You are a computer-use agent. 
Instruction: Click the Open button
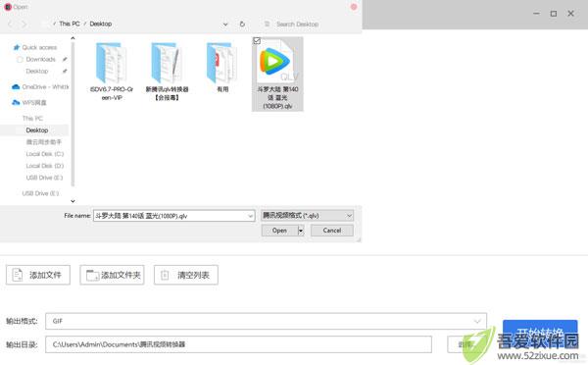(x=279, y=231)
